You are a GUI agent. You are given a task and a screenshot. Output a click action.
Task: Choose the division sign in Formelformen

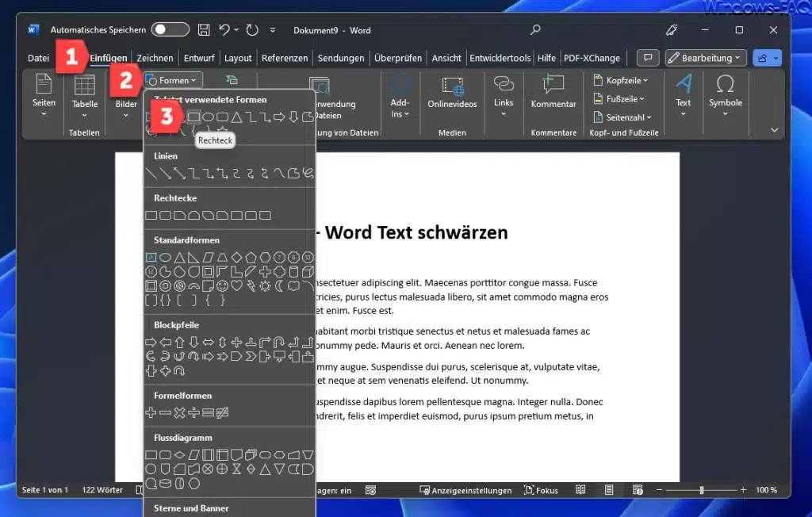coord(193,413)
